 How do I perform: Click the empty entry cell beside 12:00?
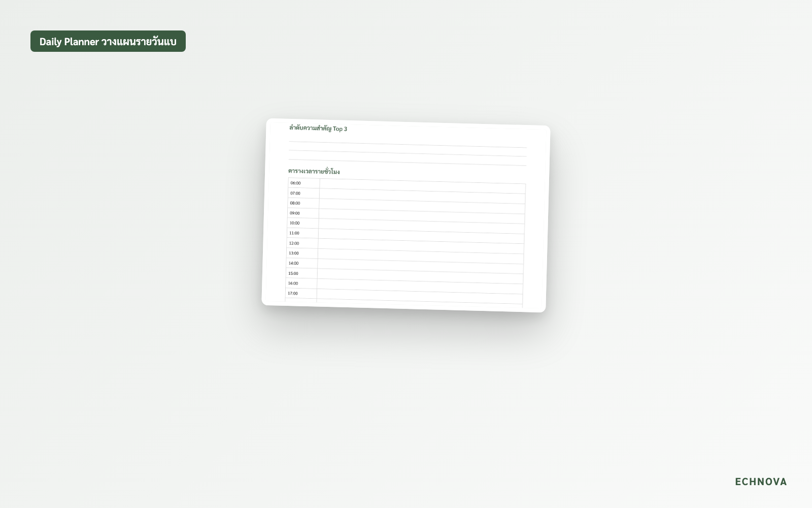point(421,246)
